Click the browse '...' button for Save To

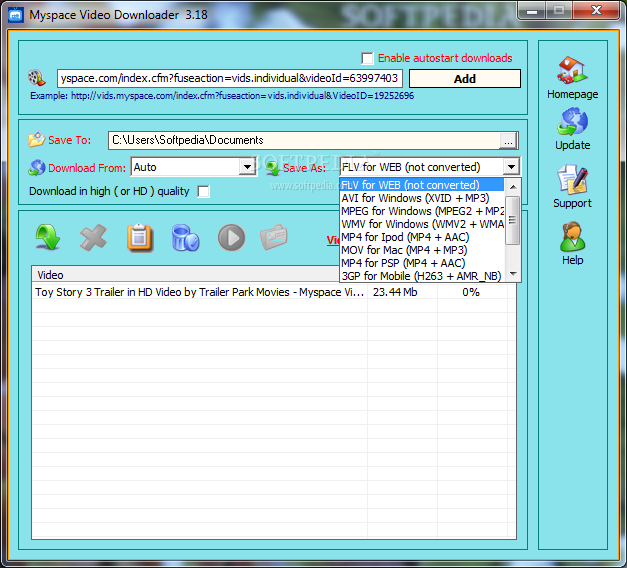508,141
